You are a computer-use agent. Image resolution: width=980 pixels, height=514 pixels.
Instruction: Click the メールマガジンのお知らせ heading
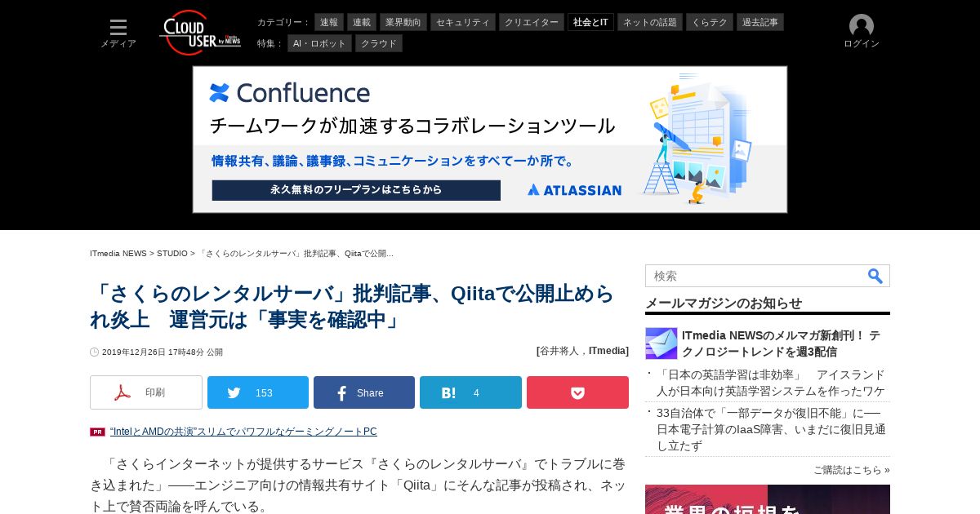(724, 303)
